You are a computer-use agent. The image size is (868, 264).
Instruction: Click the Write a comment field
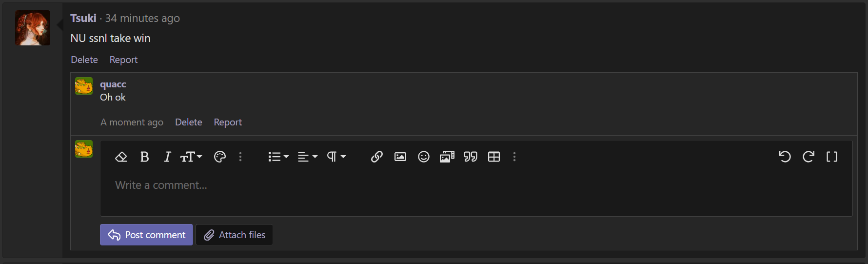476,192
